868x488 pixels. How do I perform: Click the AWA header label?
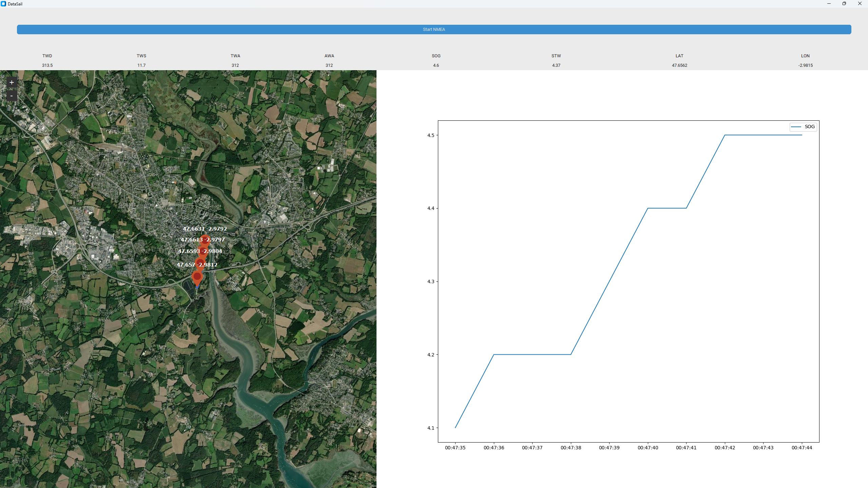tap(329, 56)
